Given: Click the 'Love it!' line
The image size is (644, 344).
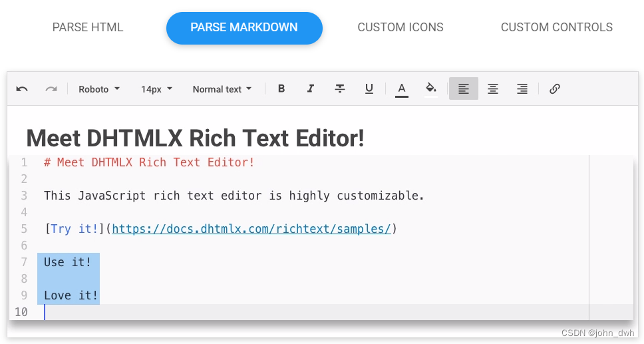Looking at the screenshot, I should (71, 295).
